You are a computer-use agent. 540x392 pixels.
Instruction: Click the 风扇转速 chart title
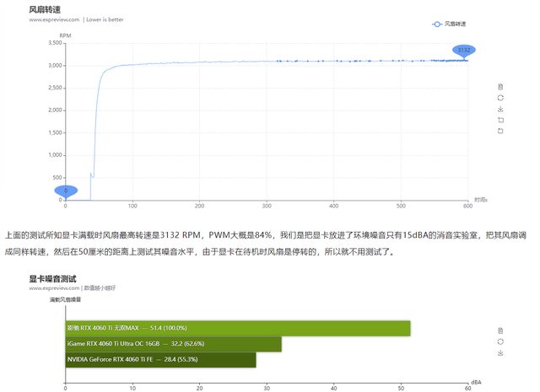[46, 8]
